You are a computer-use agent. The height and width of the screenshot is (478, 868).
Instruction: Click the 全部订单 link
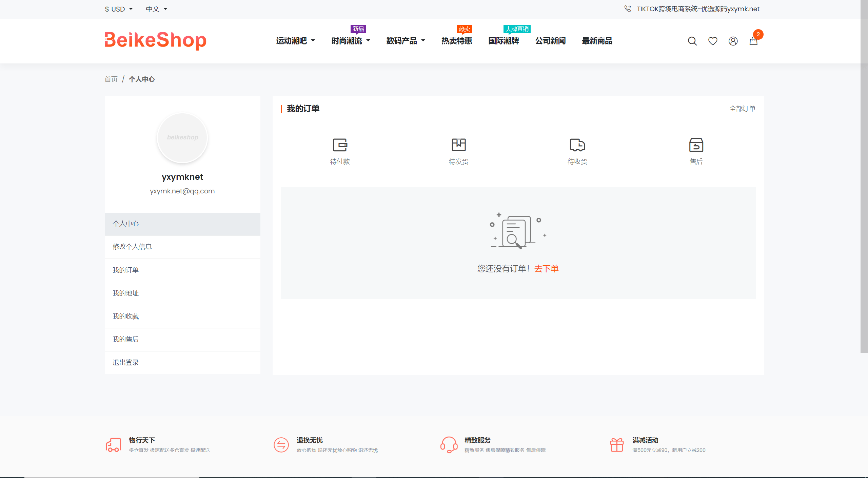point(742,109)
